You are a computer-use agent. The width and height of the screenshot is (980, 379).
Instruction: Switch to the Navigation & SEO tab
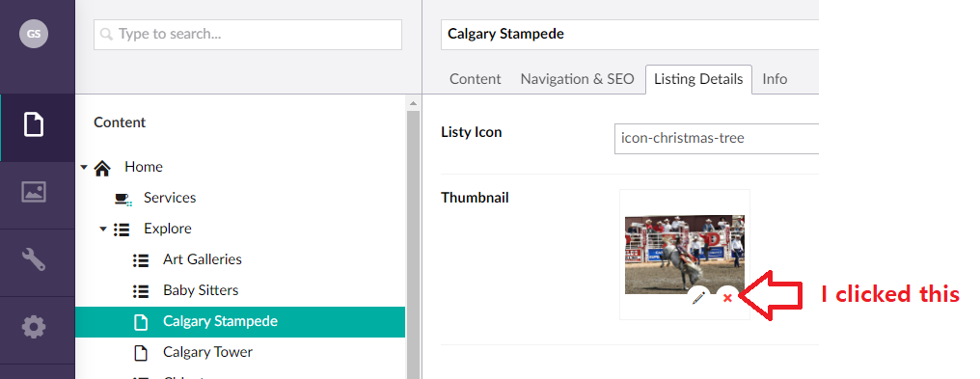(577, 79)
